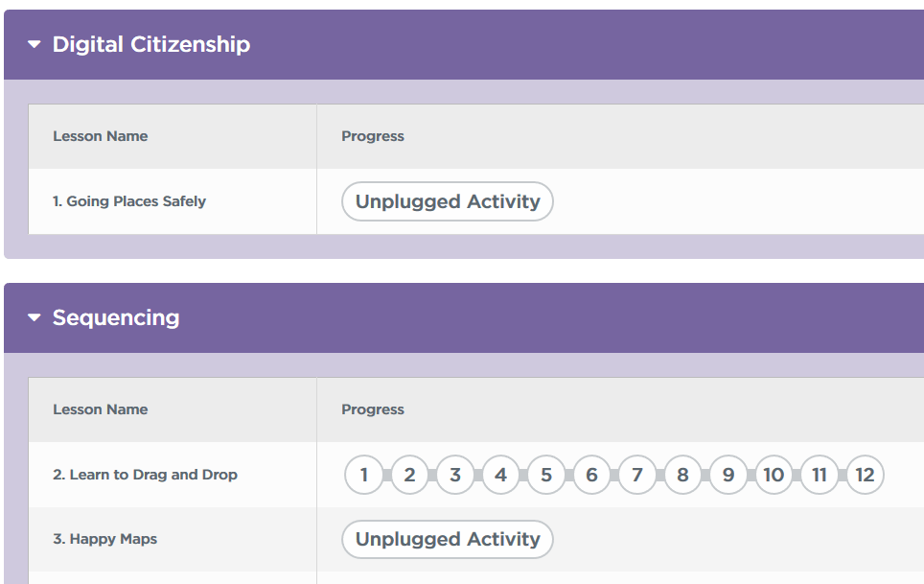Screen dimensions: 924x584
Task: Select level 6 progress bubble
Action: 591,475
